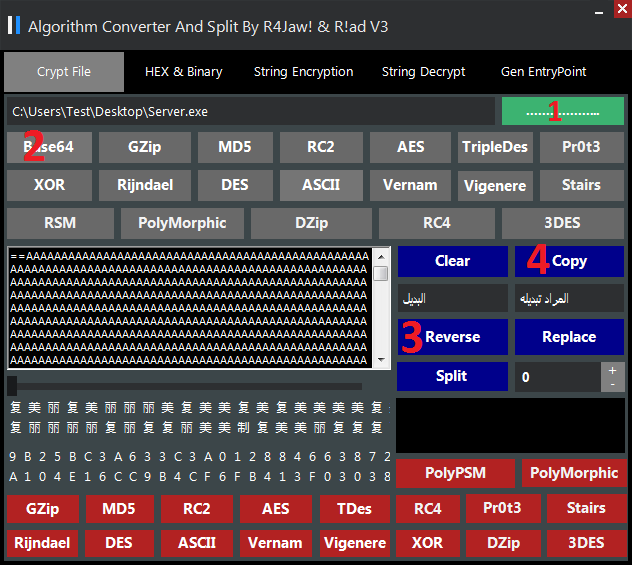Decrease split value with minus stepper
The height and width of the screenshot is (565, 632).
click(x=612, y=384)
